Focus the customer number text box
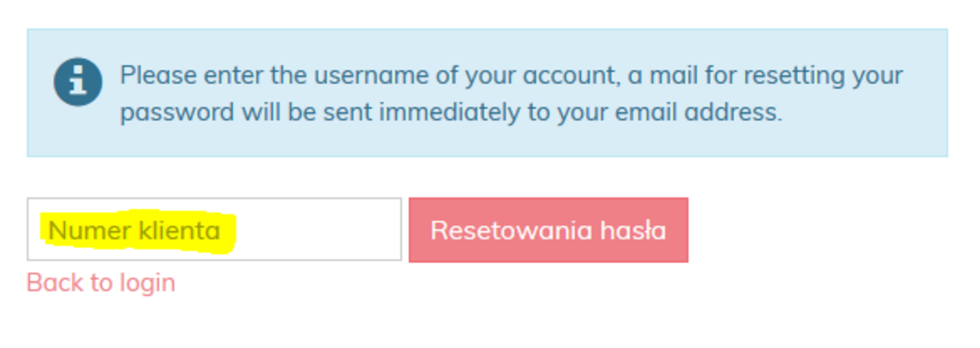Viewport: 980px width, 348px height. click(214, 229)
